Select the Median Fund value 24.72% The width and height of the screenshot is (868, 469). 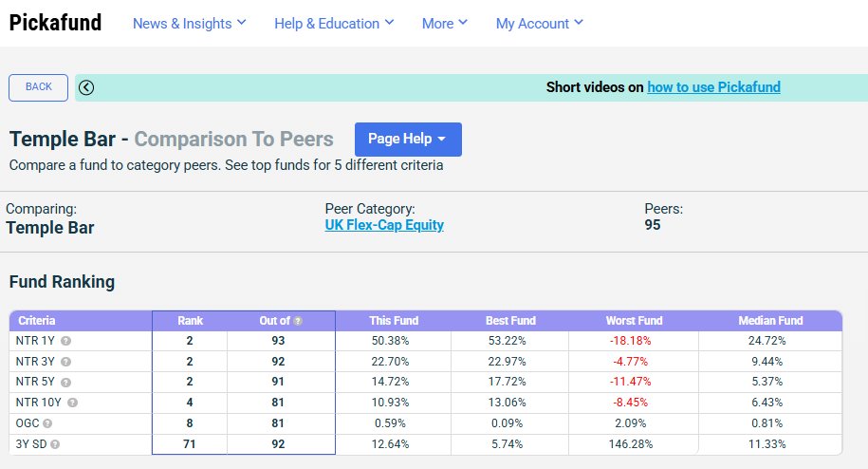pos(766,341)
